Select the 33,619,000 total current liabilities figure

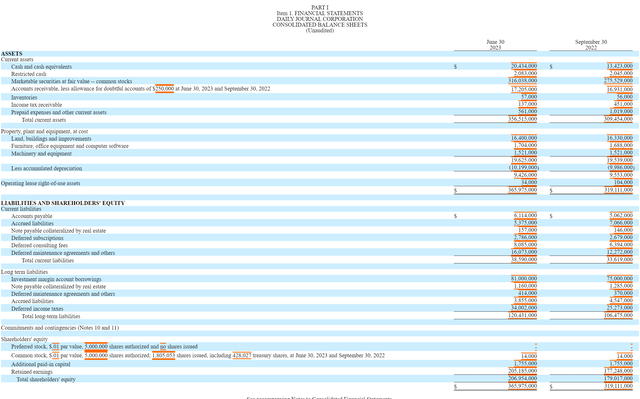620,260
